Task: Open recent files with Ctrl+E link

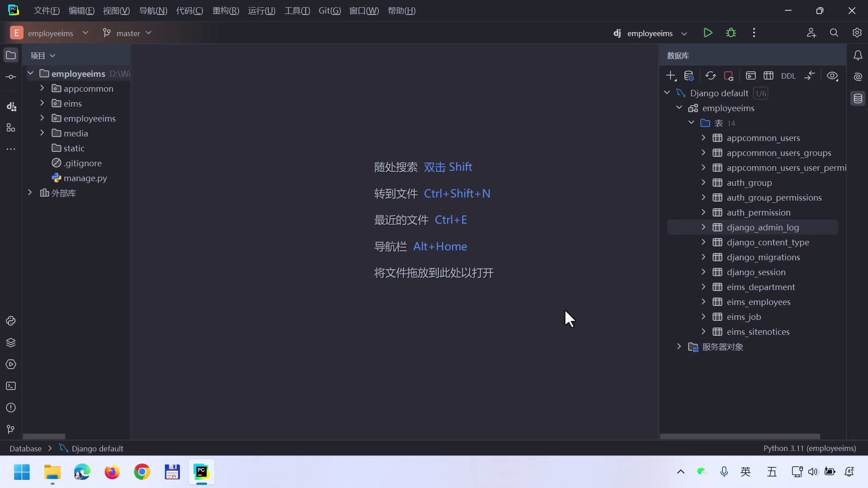Action: tap(451, 220)
